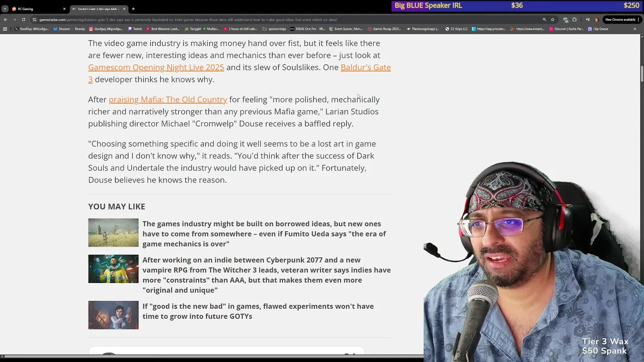Open praising Mafia: The Old Country link
The height and width of the screenshot is (362, 644).
(x=168, y=100)
